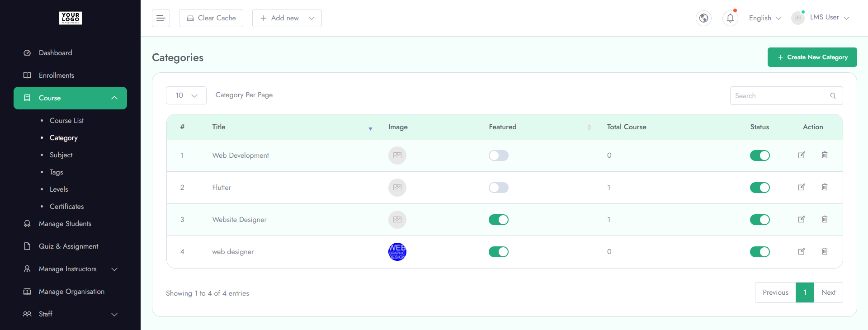The height and width of the screenshot is (330, 868).
Task: Click the YOUR LOGO image
Action: pos(71,18)
